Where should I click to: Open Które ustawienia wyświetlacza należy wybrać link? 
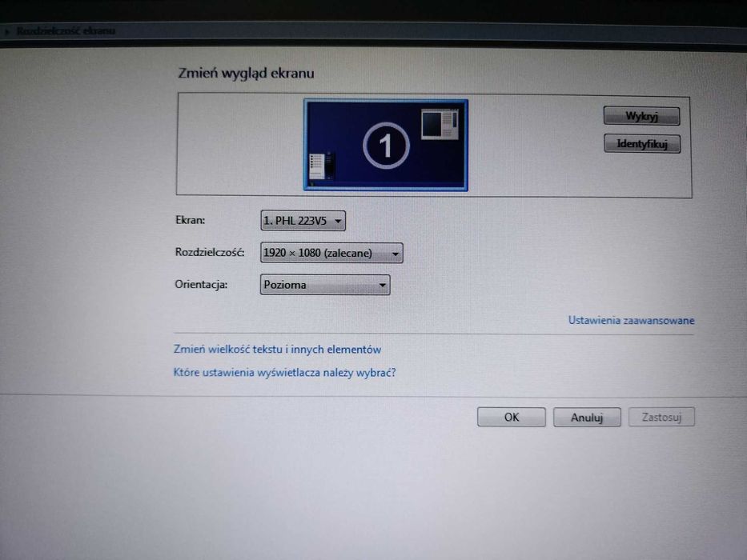point(284,372)
